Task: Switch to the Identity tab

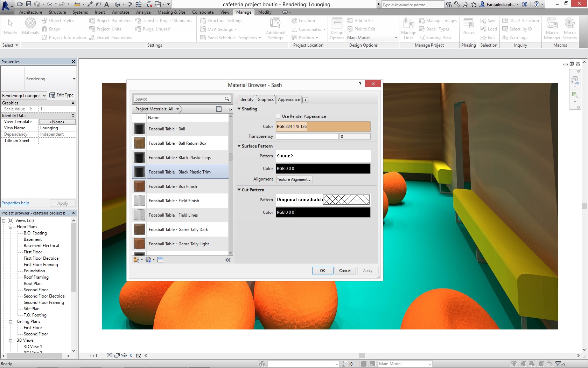Action: [246, 100]
